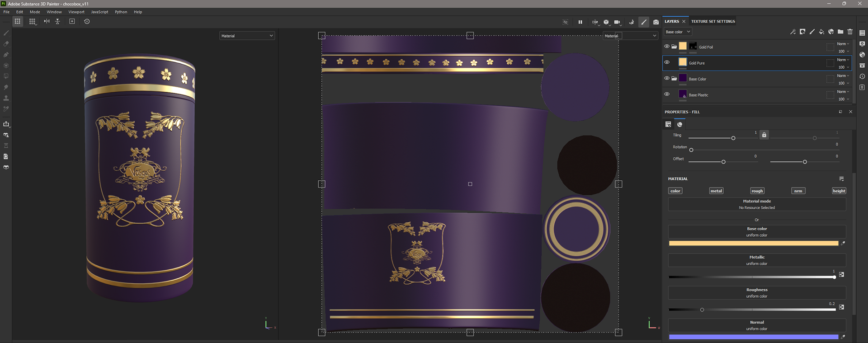Select the Gold Foil mask thumbnail
This screenshot has width=868, height=343.
click(x=693, y=46)
